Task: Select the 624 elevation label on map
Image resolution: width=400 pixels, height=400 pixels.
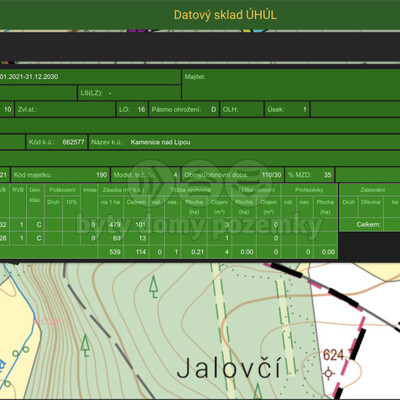Action: 333,355
